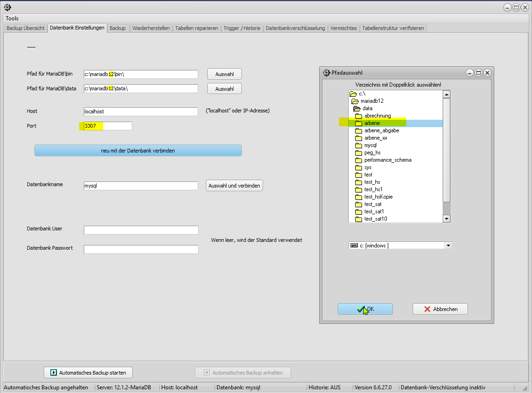This screenshot has width=532, height=393.
Task: Switch to the Wiederherstellen tab
Action: [x=152, y=28]
